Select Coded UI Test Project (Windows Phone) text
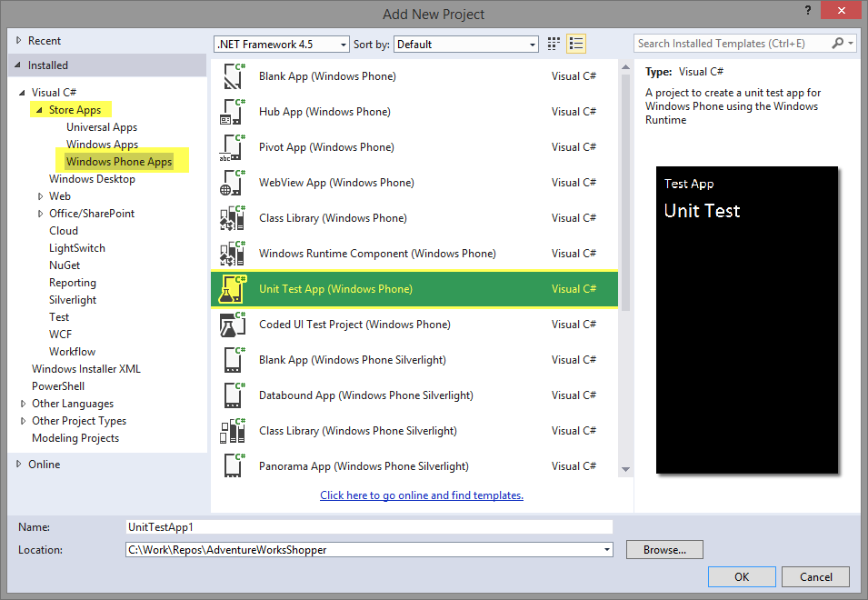Viewport: 868px width, 600px height. point(354,325)
